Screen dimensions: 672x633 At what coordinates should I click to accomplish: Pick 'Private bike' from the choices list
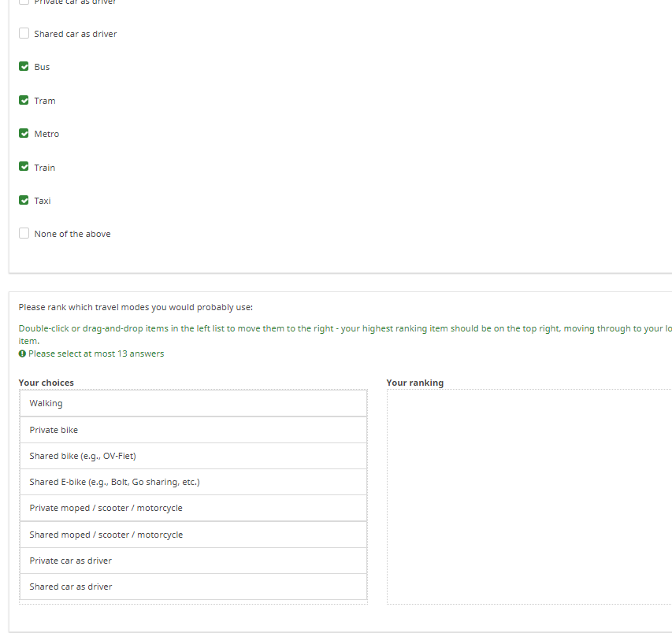[x=193, y=430]
